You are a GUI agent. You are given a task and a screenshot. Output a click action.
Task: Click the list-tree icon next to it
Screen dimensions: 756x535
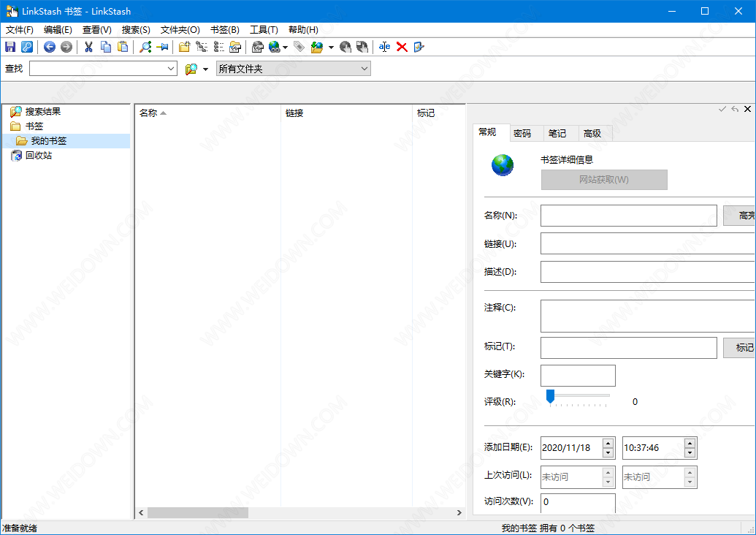tap(218, 47)
